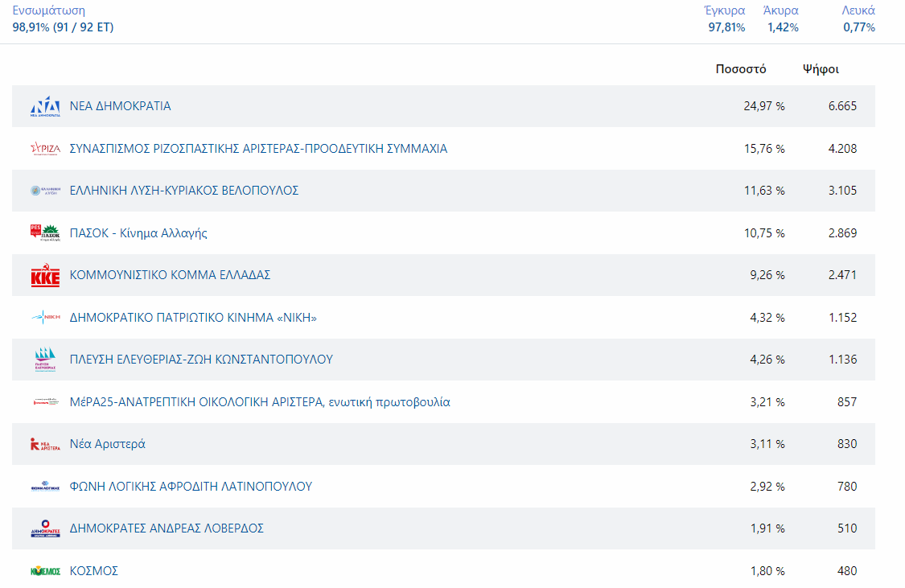Click the Foni Logikis party logo
Image resolution: width=905 pixels, height=588 pixels.
pos(45,487)
